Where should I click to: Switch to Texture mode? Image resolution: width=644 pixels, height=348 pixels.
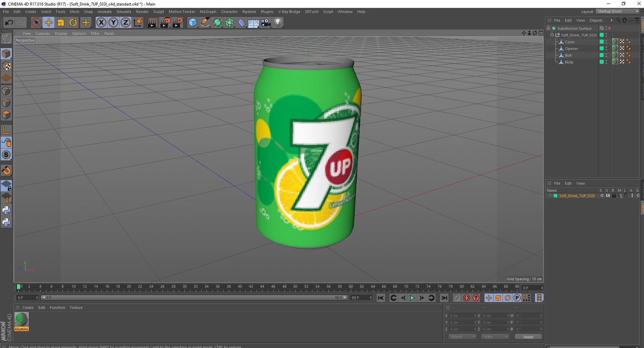click(6, 66)
